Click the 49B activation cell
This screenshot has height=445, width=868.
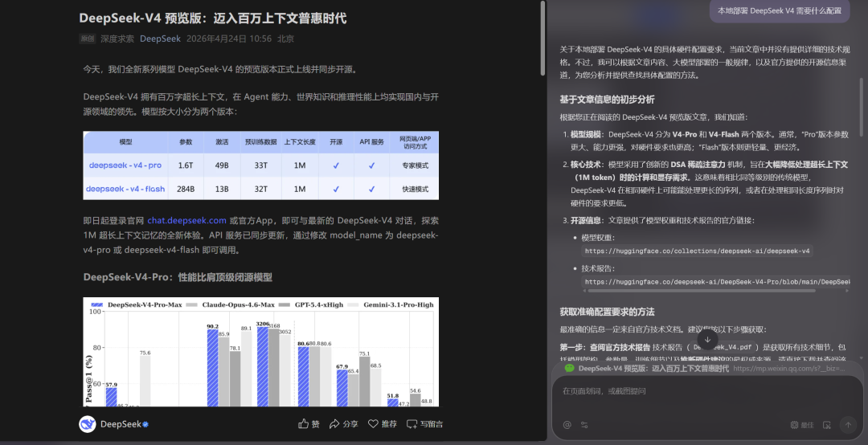tap(222, 165)
